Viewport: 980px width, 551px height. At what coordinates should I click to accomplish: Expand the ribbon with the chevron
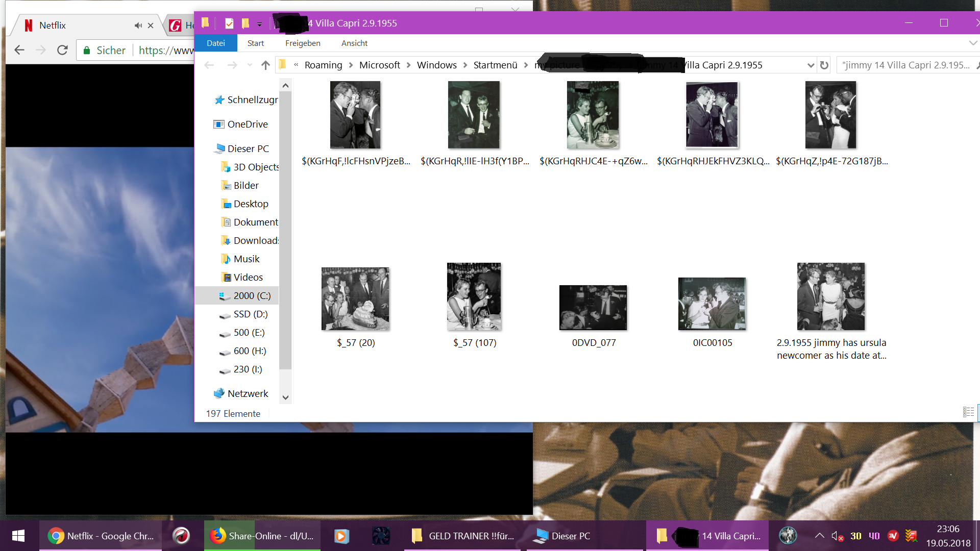(973, 43)
